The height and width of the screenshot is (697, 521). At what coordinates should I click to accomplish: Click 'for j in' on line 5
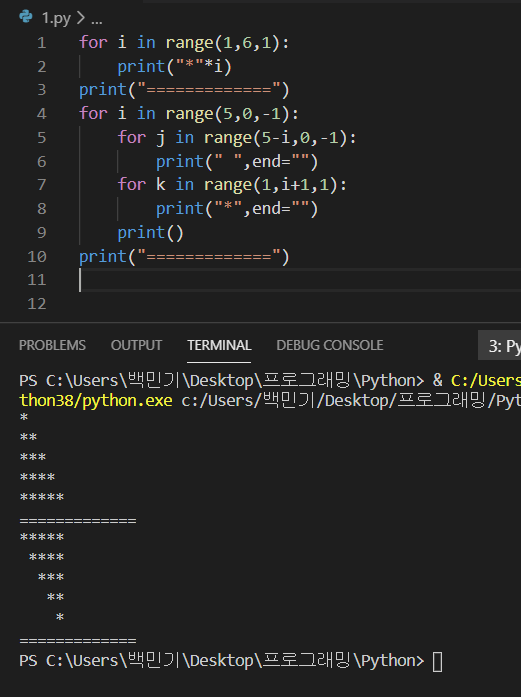(156, 138)
